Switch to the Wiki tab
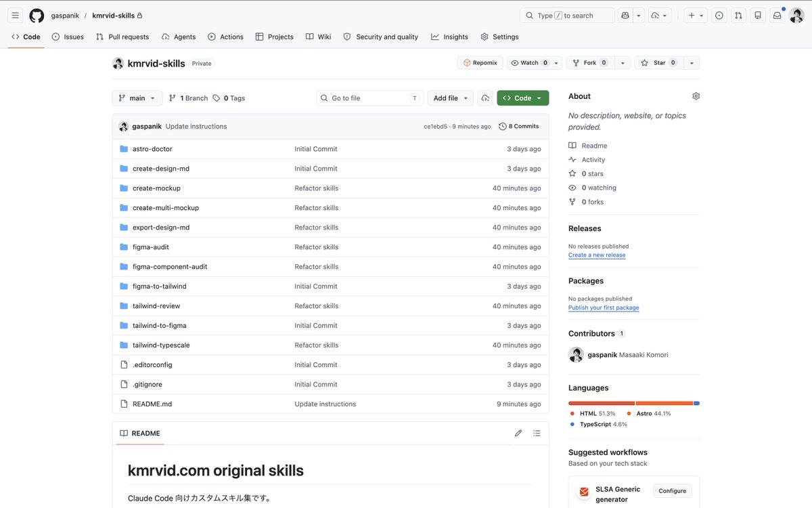Image resolution: width=812 pixels, height=508 pixels. (x=318, y=37)
